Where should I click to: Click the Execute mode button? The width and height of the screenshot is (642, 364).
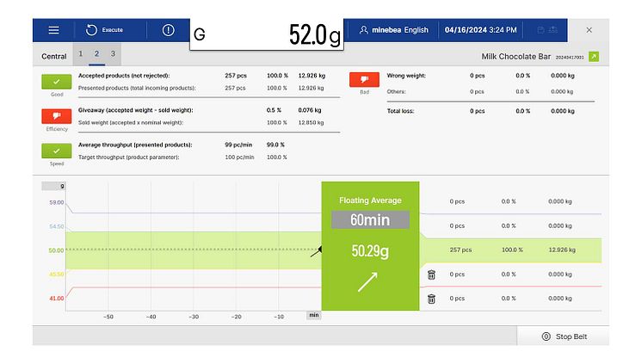(x=105, y=30)
